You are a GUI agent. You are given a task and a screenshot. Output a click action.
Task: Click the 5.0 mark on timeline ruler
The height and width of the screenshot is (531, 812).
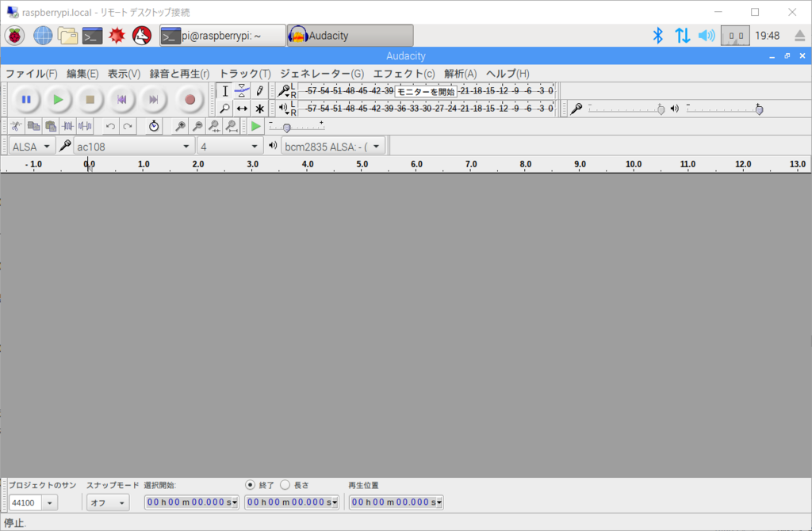pos(362,164)
